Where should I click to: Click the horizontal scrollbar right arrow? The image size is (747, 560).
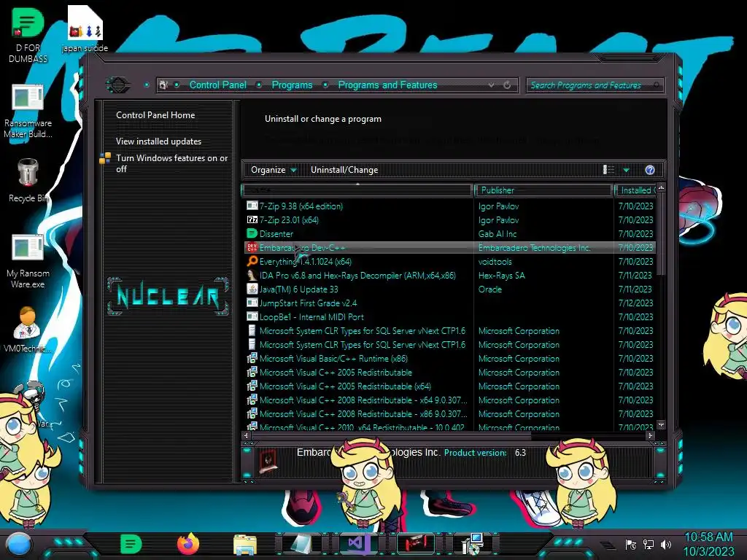[x=650, y=435]
